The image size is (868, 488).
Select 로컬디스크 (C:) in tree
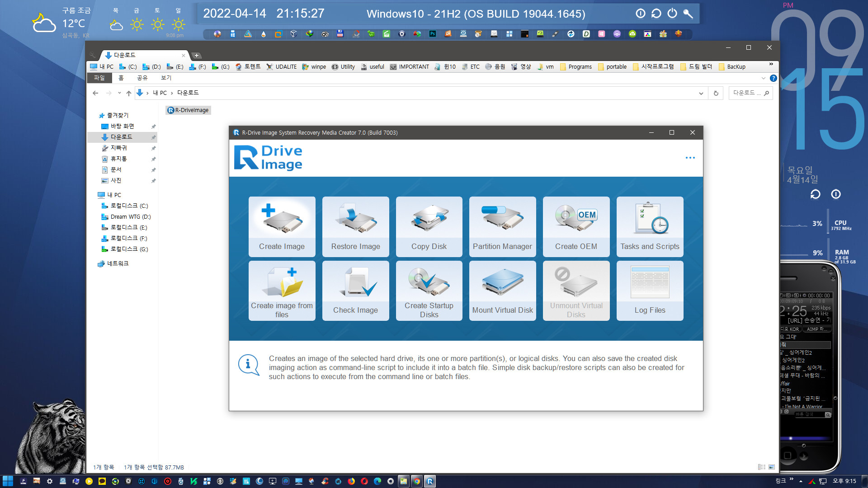(129, 206)
